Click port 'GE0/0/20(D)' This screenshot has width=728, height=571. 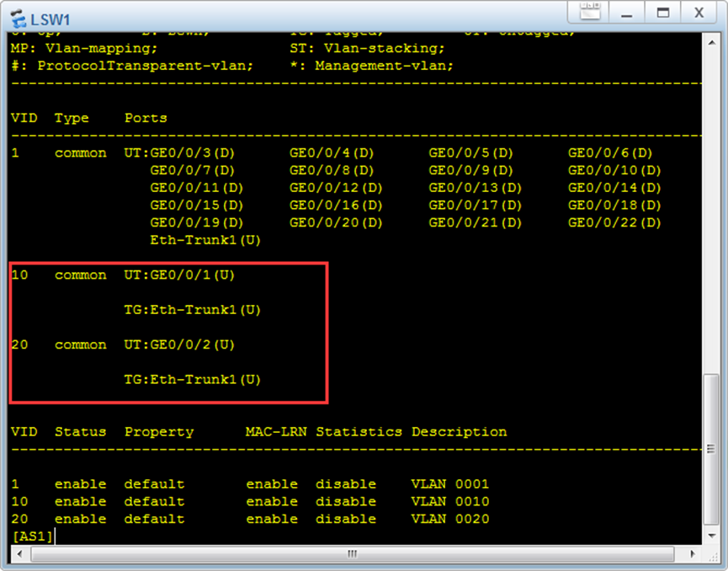[336, 222]
